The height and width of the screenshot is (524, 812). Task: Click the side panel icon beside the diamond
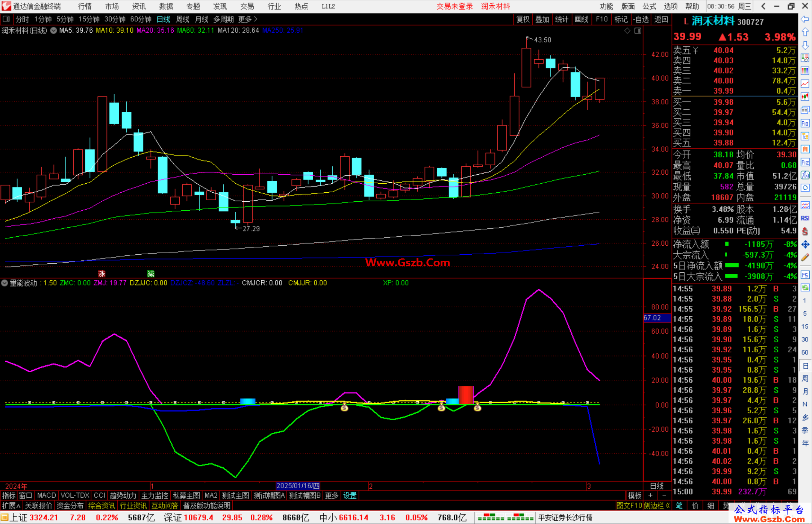[x=638, y=31]
